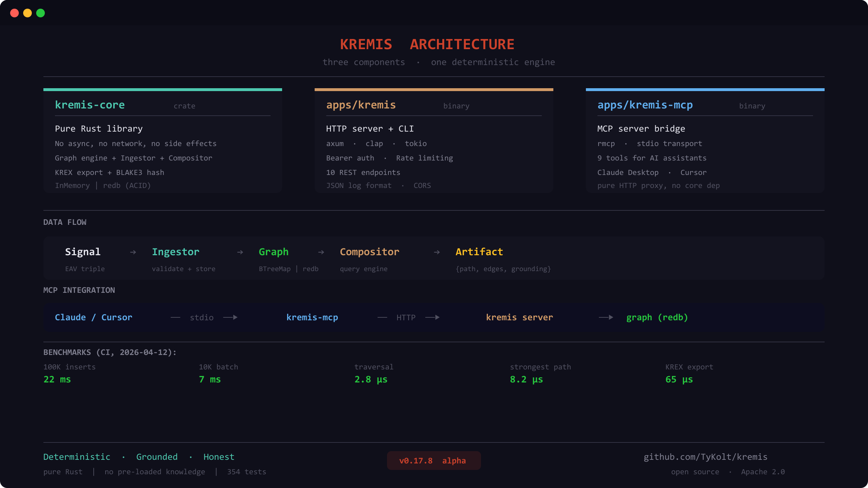Click the Compositor data flow step
Image resolution: width=868 pixels, height=488 pixels.
coord(369,252)
